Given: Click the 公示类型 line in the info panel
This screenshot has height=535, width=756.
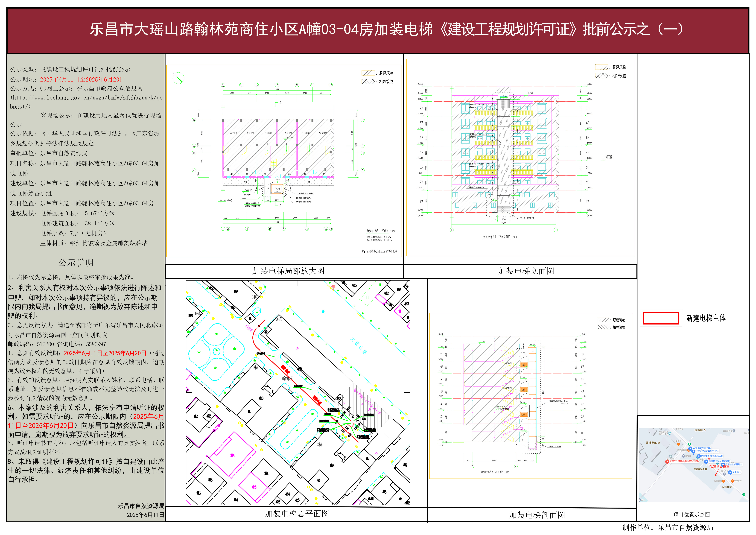Looking at the screenshot, I should tap(70, 70).
